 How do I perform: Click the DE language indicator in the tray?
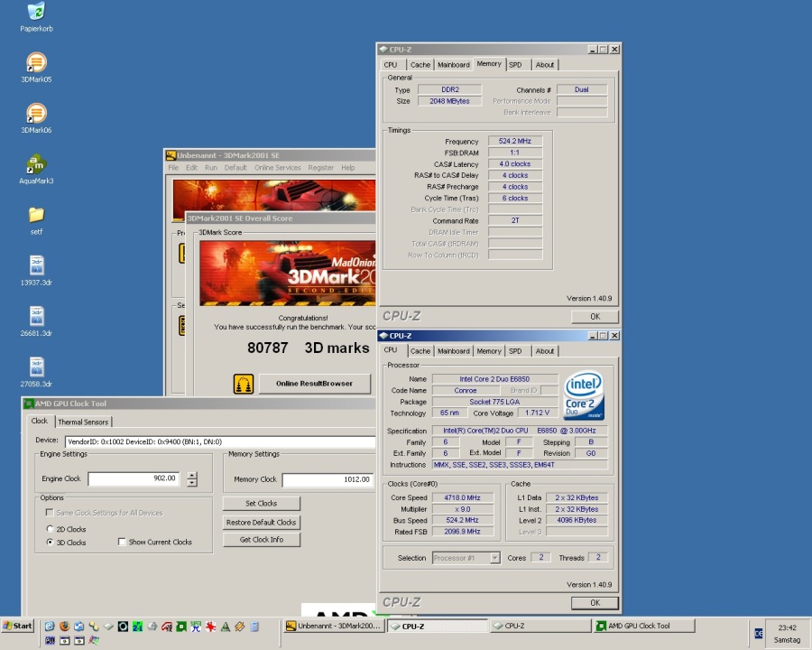coord(758,634)
